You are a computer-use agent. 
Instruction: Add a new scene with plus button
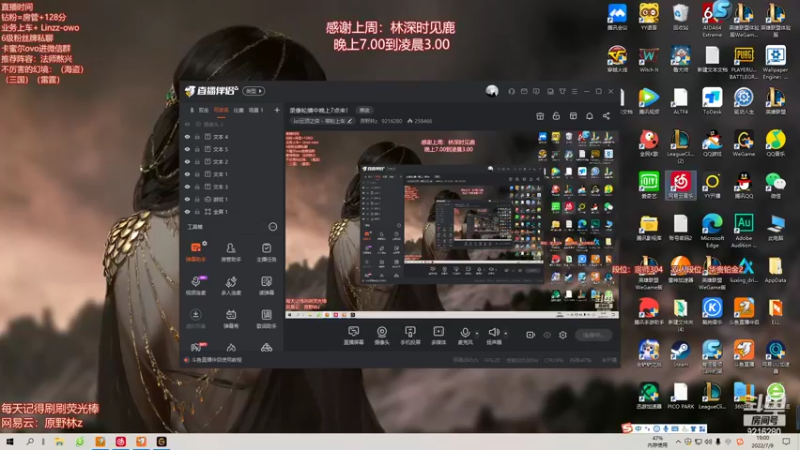(x=277, y=110)
